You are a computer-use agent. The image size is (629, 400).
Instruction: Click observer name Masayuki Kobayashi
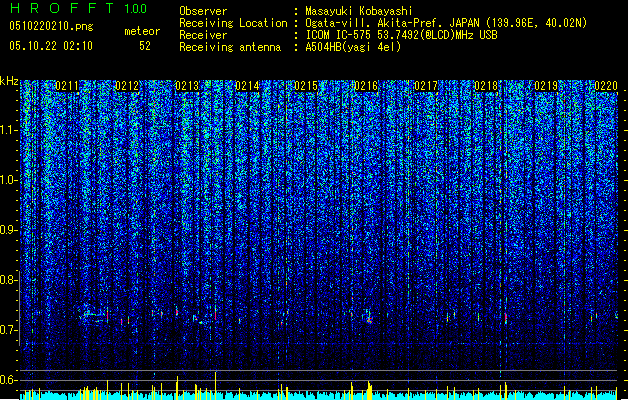pos(359,11)
